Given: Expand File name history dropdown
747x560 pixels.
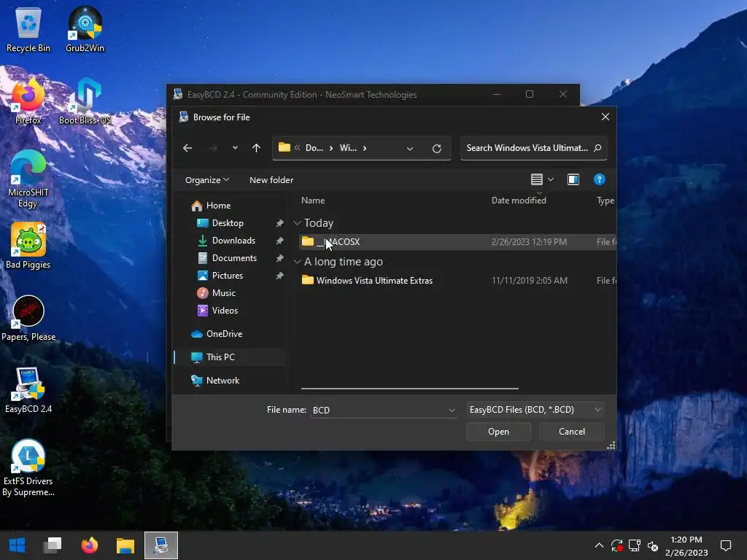Looking at the screenshot, I should click(451, 410).
